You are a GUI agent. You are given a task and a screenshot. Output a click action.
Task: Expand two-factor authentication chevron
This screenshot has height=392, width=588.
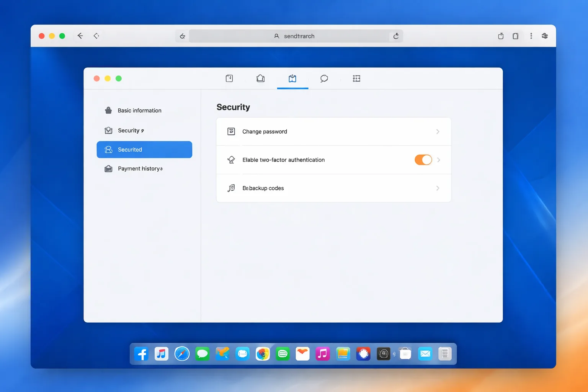[439, 160]
